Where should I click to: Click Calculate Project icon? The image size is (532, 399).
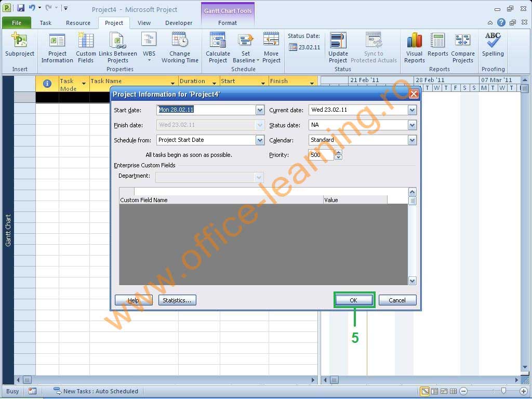(218, 47)
